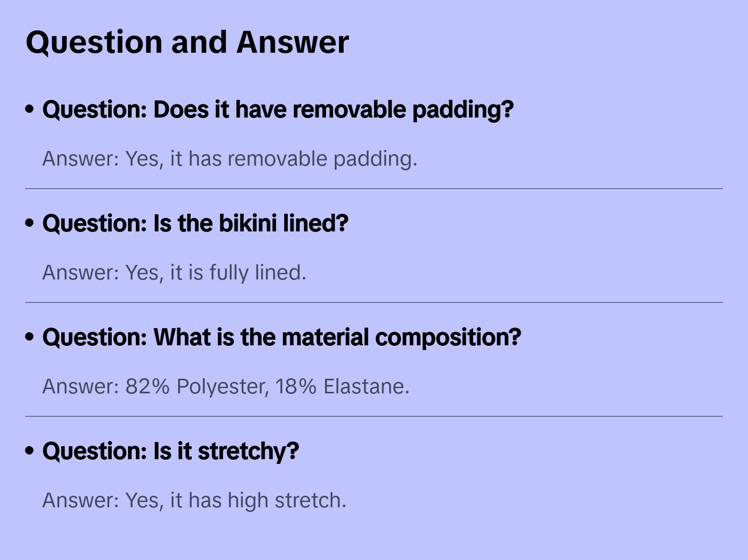The width and height of the screenshot is (748, 560).
Task: Click the word "Answer:" in the composition answer
Action: [x=81, y=387]
